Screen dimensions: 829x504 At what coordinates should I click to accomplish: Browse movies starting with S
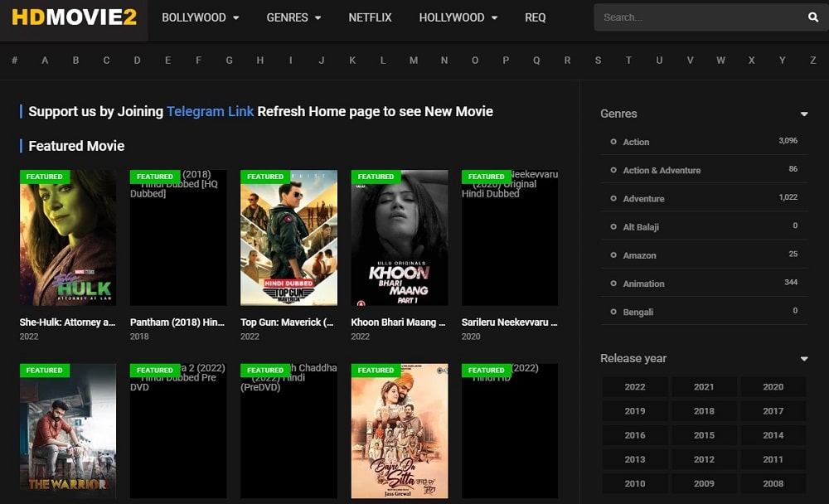[598, 61]
